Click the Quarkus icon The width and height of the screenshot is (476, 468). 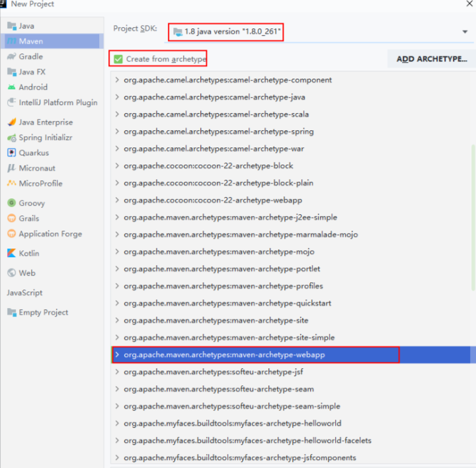click(11, 153)
